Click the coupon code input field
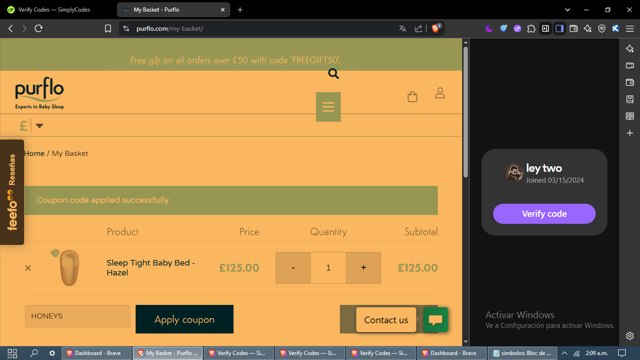The image size is (640, 360). click(78, 316)
